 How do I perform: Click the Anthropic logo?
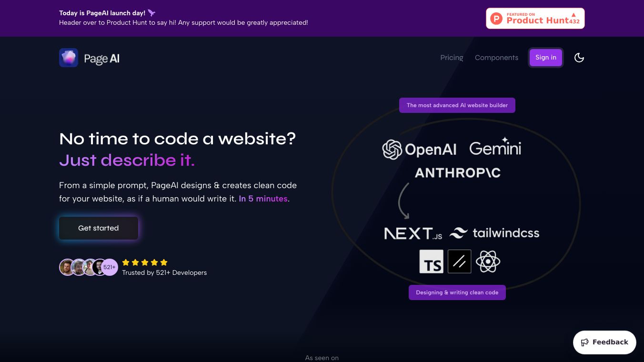coord(457,172)
